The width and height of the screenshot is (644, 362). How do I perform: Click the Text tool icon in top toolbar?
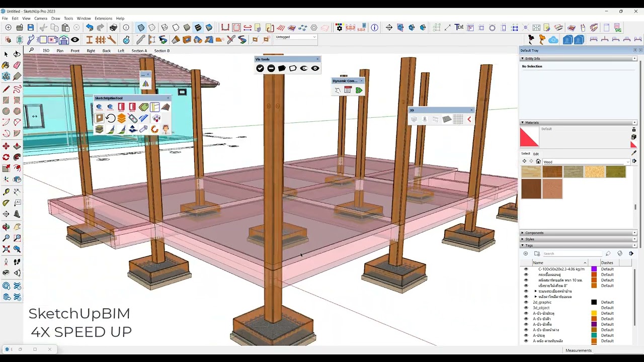pos(459,28)
